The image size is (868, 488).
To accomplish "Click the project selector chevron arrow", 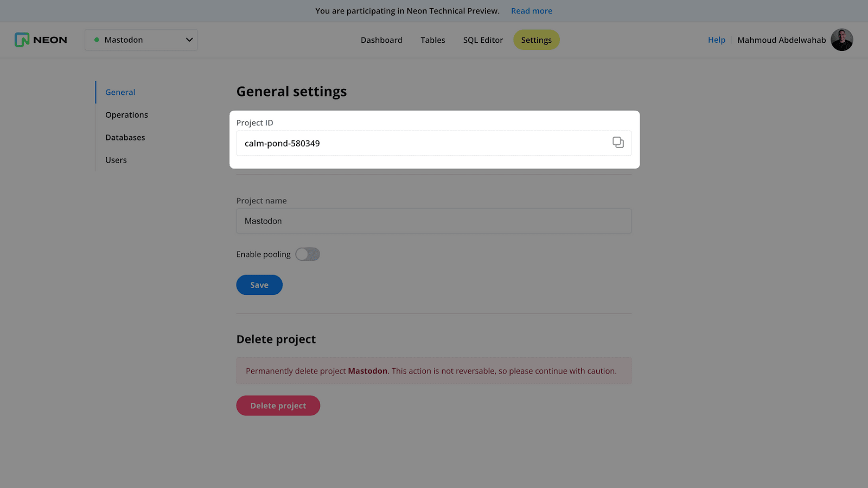I will coord(189,40).
